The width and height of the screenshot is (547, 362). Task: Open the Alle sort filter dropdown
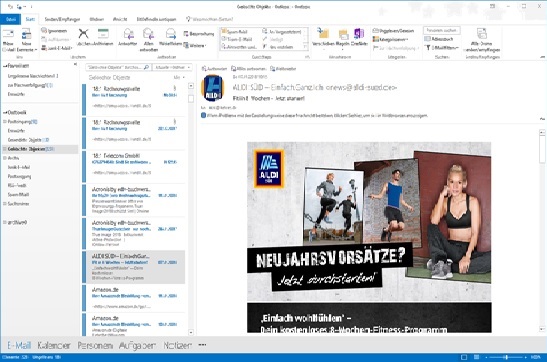coord(179,77)
